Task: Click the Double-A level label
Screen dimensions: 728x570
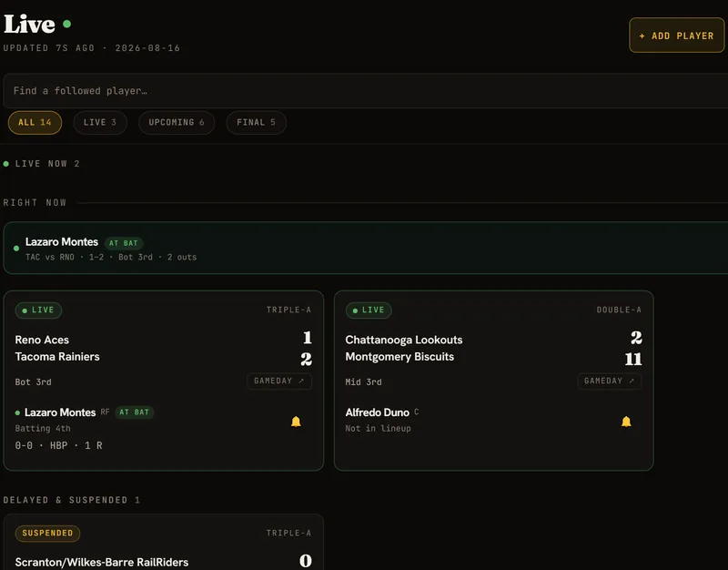Action: [x=619, y=310]
